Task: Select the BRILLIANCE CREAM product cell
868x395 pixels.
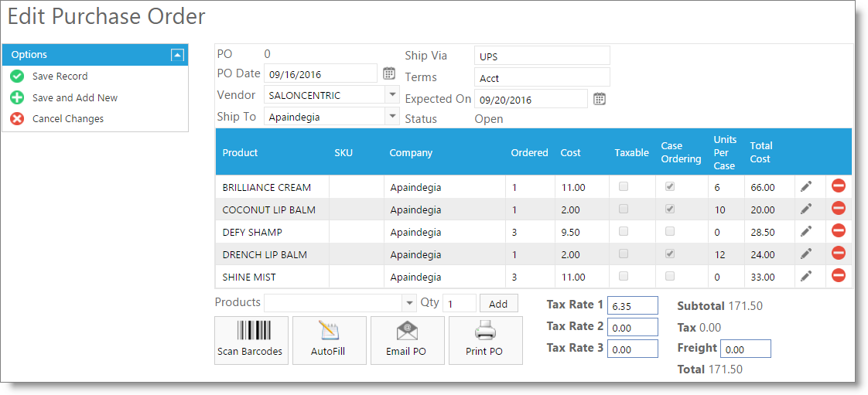Action: pyautogui.click(x=272, y=187)
